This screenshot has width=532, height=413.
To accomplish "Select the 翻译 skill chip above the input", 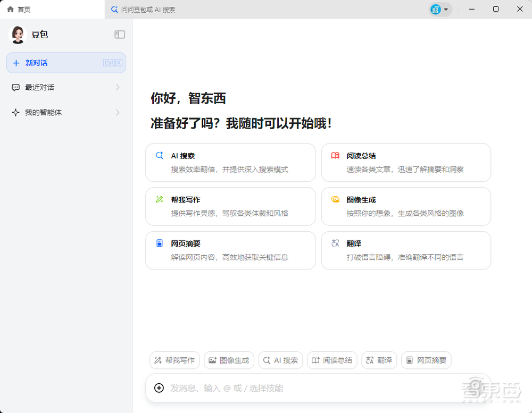I will click(x=379, y=360).
